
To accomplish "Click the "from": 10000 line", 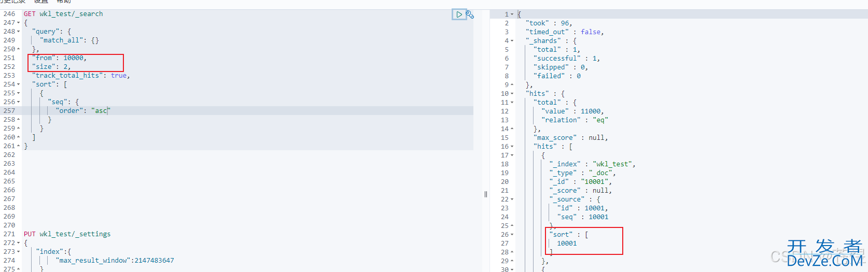I will coord(59,58).
